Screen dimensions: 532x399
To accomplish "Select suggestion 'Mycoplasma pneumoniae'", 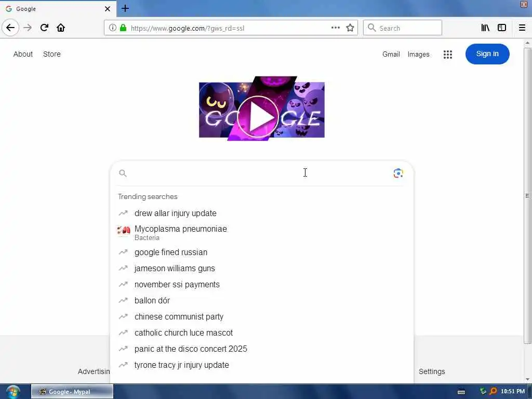I will pyautogui.click(x=262, y=233).
